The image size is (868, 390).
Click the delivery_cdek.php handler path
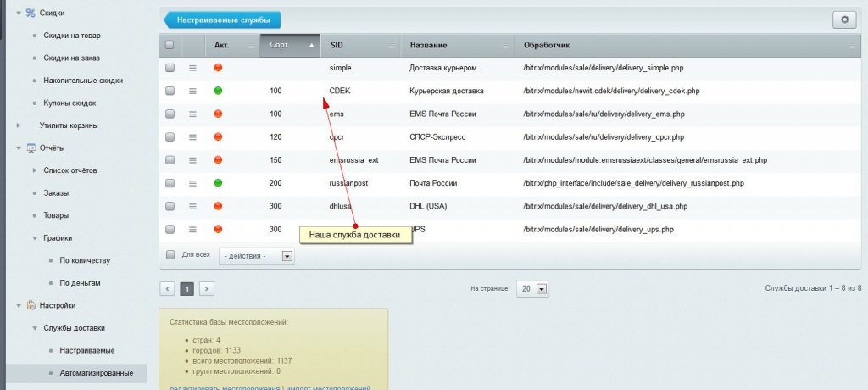tap(611, 91)
